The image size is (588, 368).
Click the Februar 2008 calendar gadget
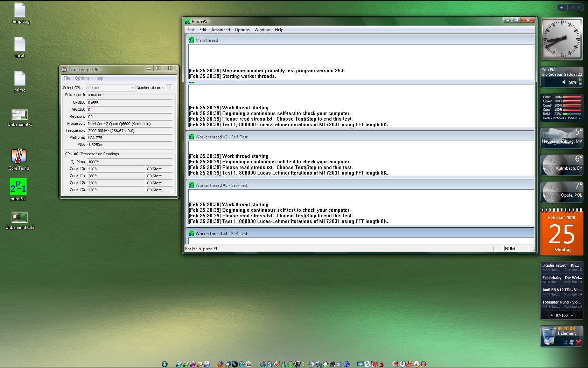click(x=562, y=232)
